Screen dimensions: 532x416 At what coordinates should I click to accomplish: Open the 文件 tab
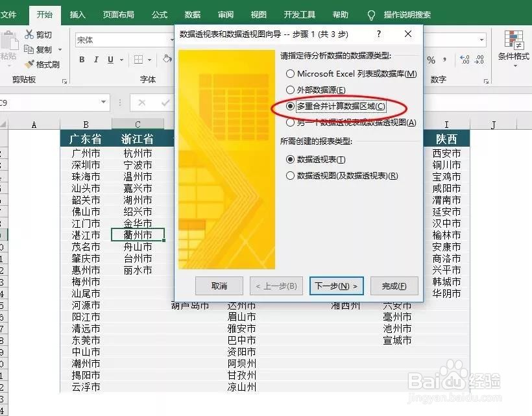(x=8, y=14)
